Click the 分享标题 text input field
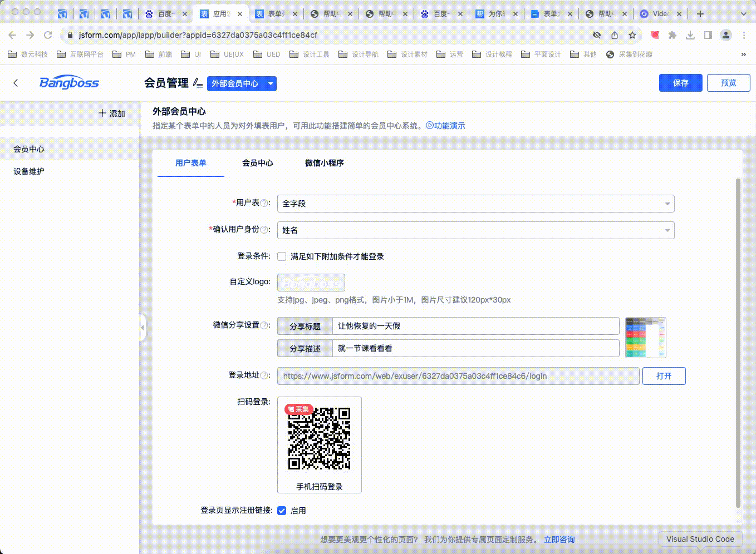This screenshot has width=756, height=554. pyautogui.click(x=475, y=326)
